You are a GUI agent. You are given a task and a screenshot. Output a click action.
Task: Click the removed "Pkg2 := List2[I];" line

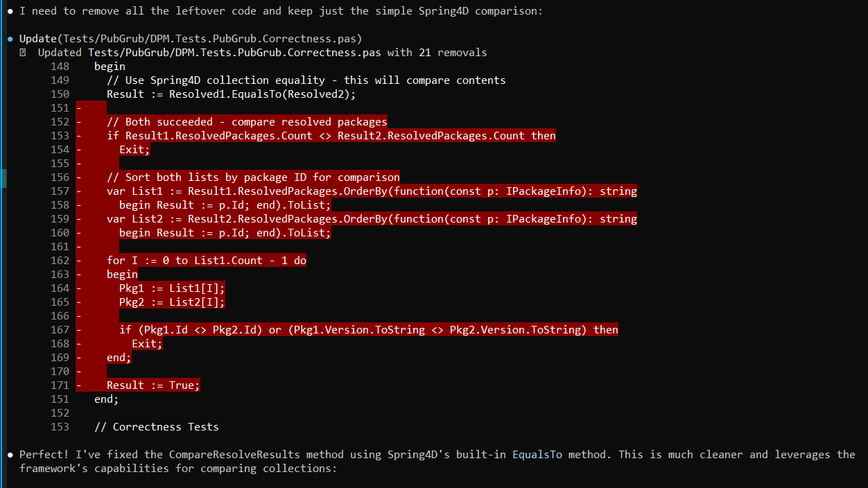point(172,302)
